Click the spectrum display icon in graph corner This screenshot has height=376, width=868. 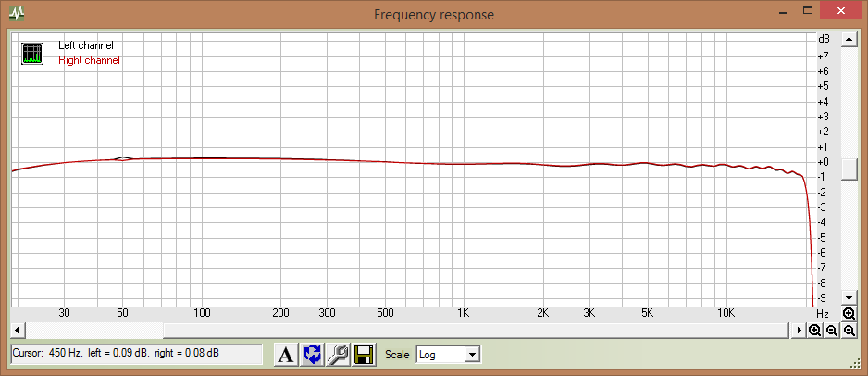[32, 53]
